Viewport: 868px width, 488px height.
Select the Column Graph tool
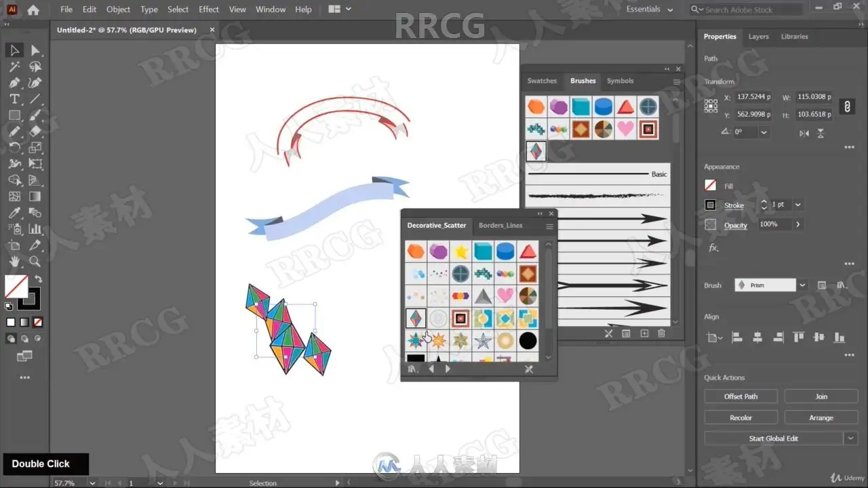point(35,229)
